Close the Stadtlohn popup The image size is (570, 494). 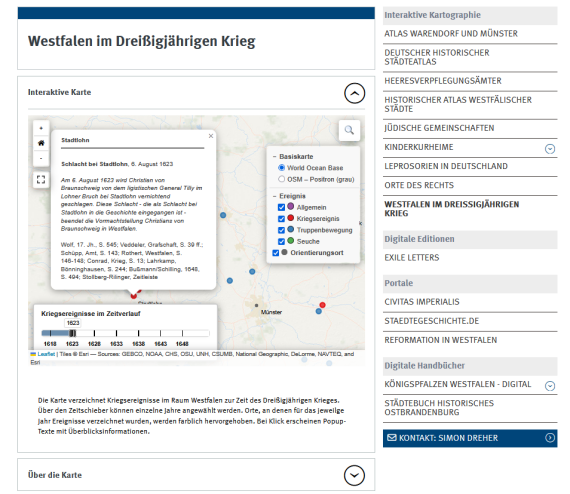point(211,136)
